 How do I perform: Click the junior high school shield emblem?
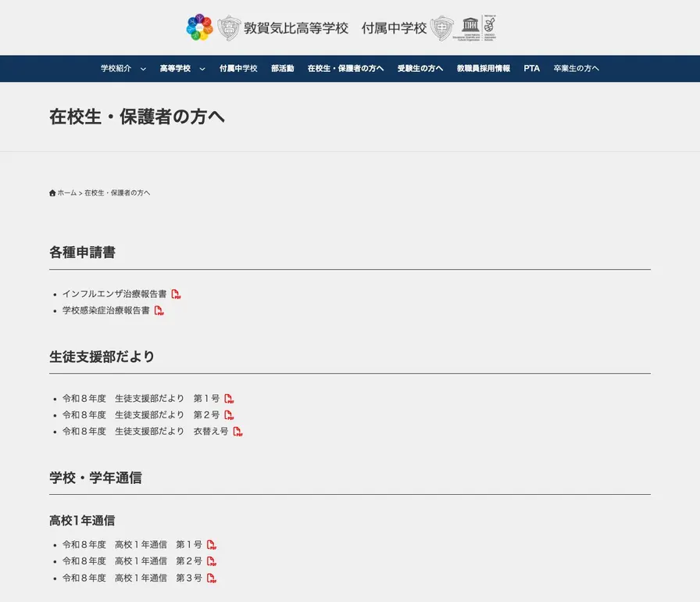click(x=442, y=27)
